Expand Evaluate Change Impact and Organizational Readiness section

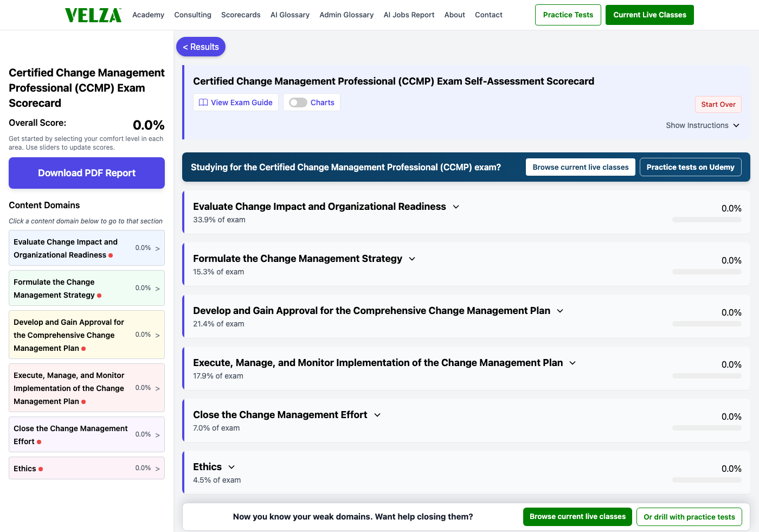click(456, 207)
